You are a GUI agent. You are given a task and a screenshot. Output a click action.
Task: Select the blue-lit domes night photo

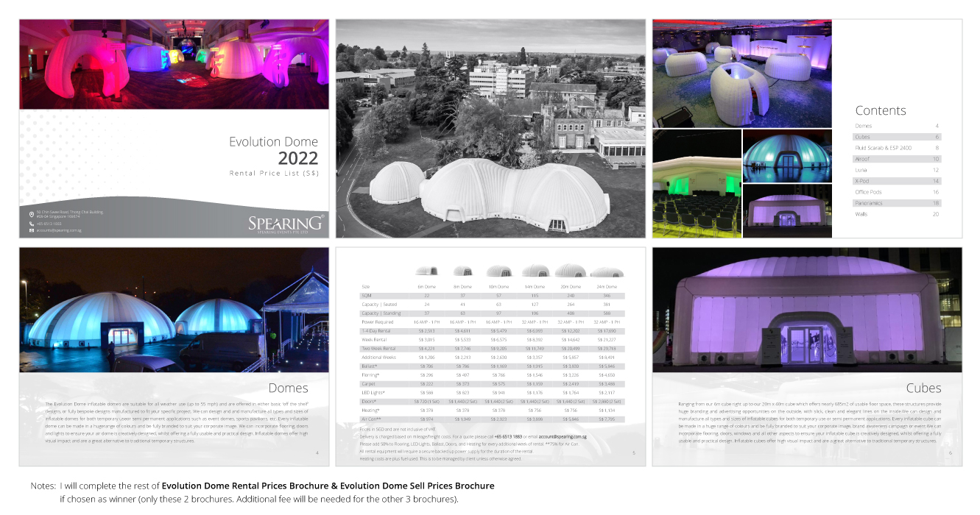(174, 310)
